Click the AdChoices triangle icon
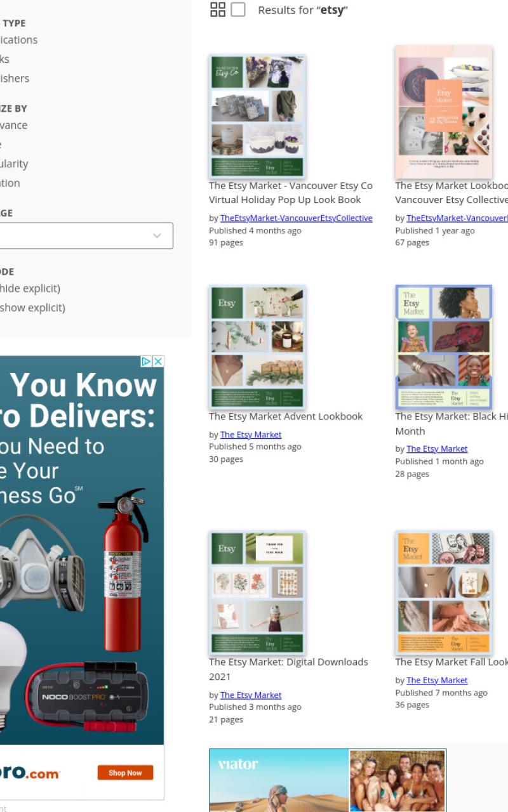This screenshot has width=508, height=812. tap(146, 361)
